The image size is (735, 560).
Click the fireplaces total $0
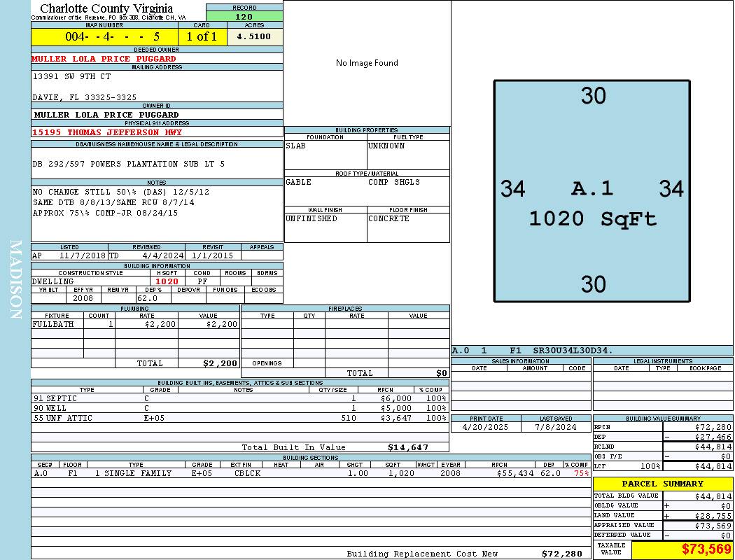coord(442,374)
